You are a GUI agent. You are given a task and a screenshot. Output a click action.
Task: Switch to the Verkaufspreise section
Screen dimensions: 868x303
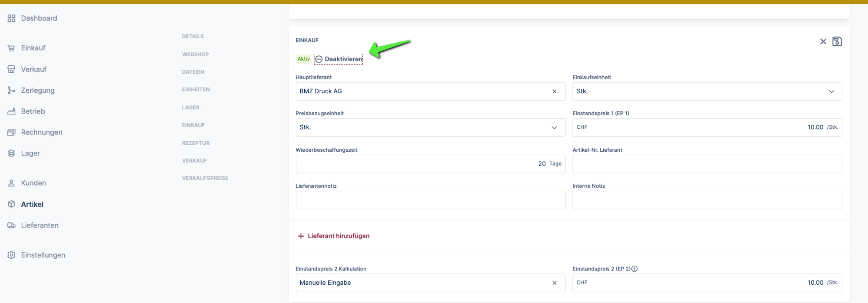(x=205, y=178)
